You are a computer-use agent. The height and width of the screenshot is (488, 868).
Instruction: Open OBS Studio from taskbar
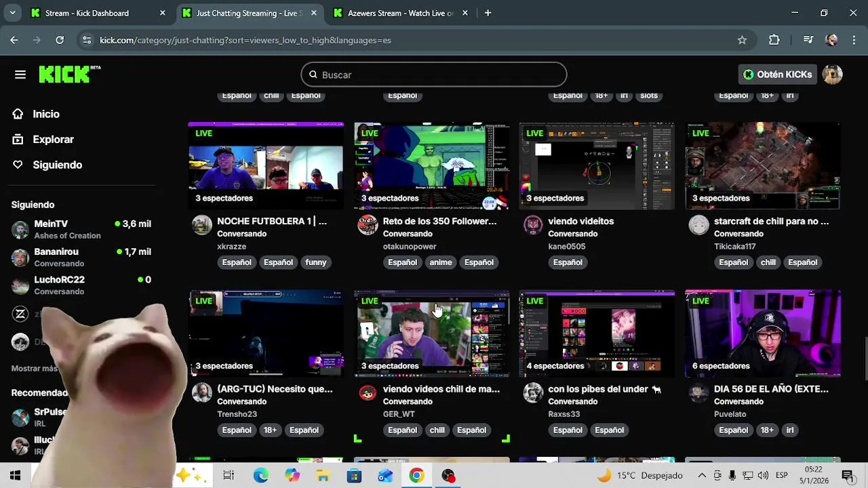(448, 476)
